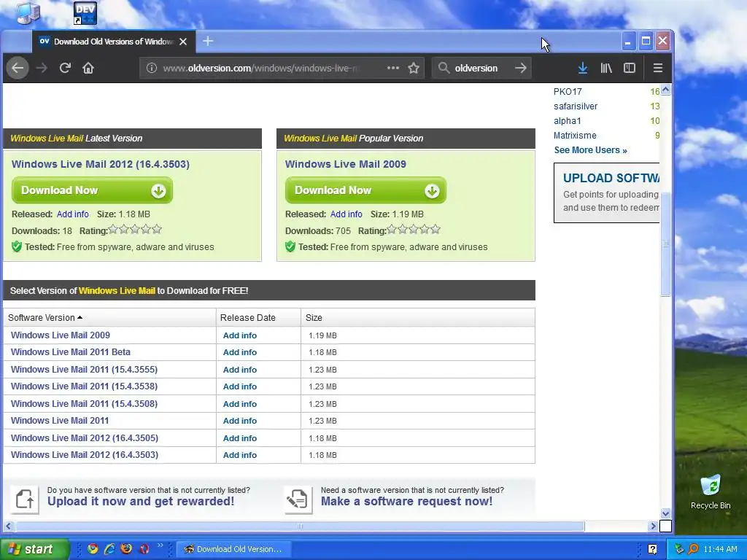Click Upload it now and get rewarded

(x=141, y=502)
